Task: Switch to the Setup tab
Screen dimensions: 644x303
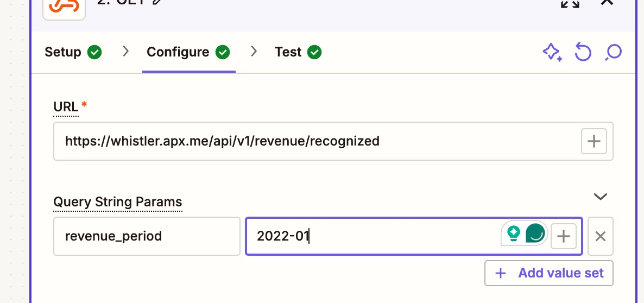Action: 73,52
